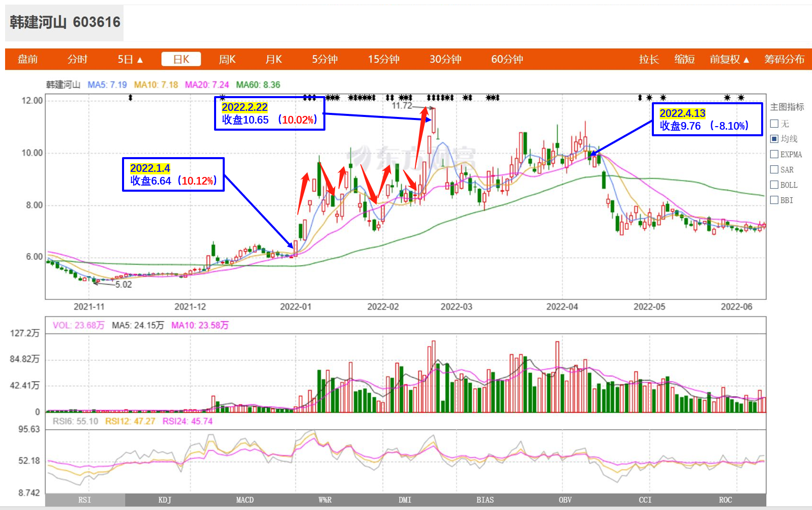Open the 筹码分布 chip distribution panel

pyautogui.click(x=784, y=59)
